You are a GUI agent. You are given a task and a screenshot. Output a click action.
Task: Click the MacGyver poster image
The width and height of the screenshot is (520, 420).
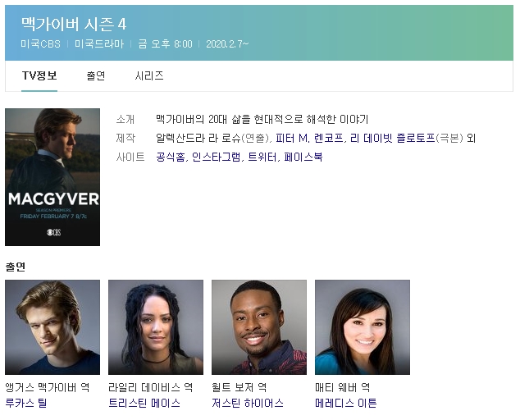52,177
